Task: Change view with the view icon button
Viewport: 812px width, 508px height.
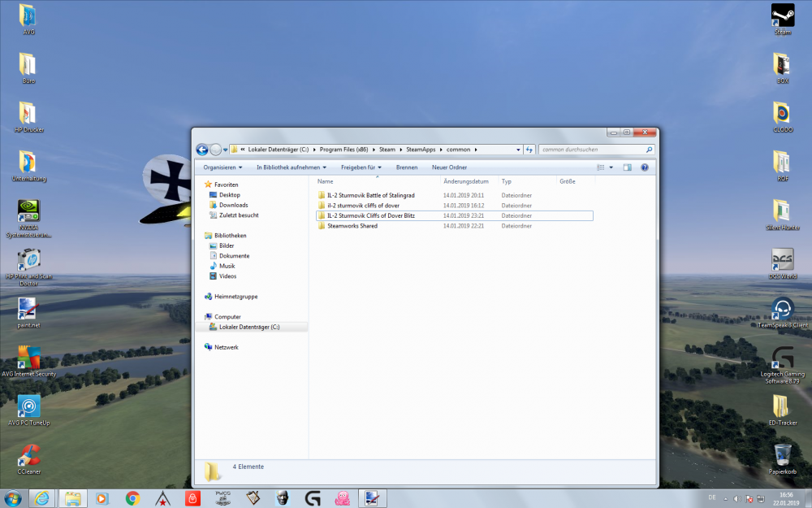Action: [601, 167]
